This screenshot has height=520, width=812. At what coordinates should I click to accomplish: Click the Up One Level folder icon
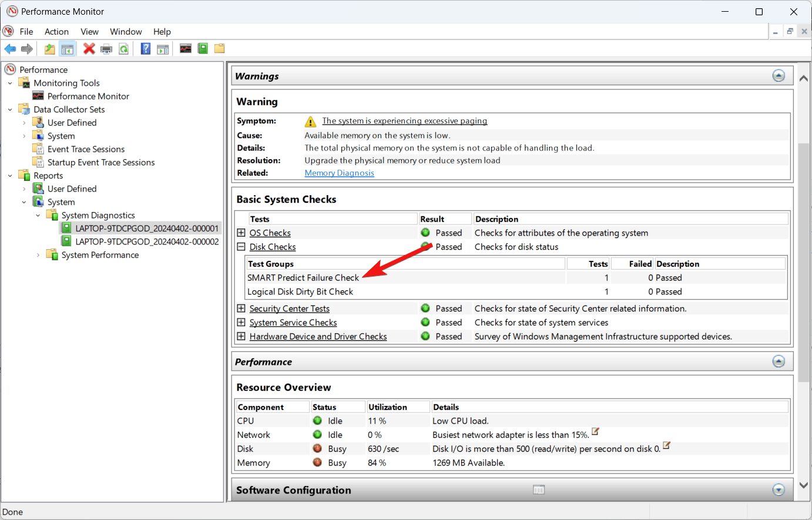pos(50,49)
